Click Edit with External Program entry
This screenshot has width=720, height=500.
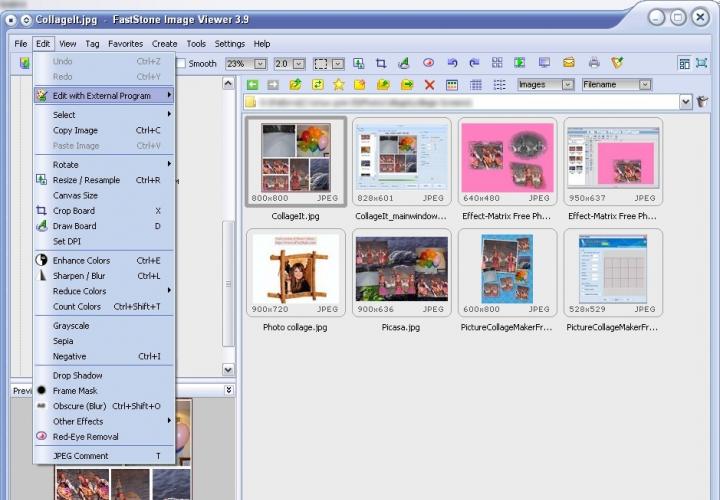tap(101, 96)
